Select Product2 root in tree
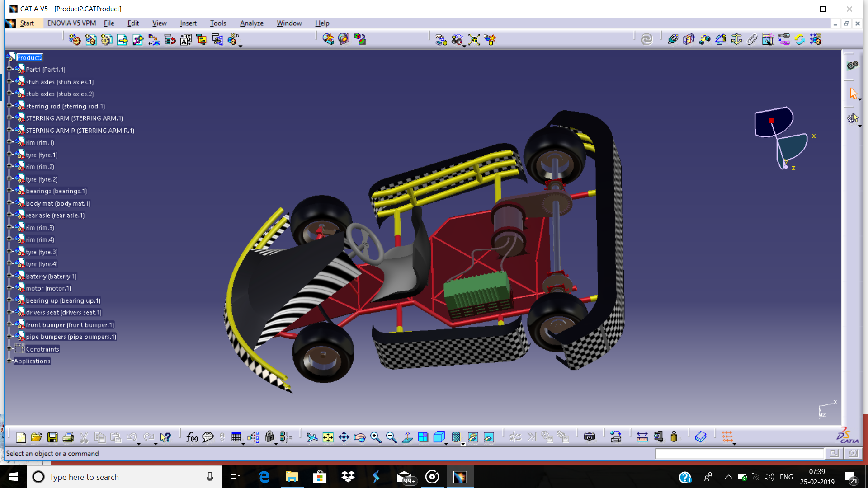Screen dimensions: 868x488 29,57
